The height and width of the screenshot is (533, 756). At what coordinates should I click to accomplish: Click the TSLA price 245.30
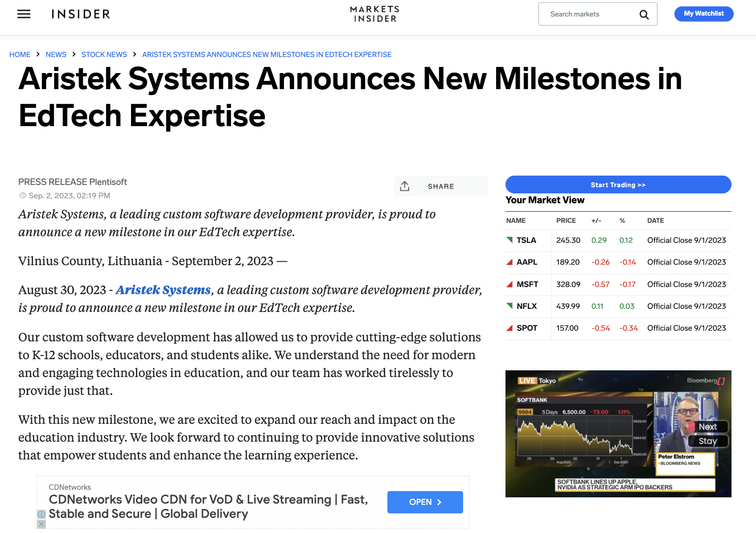[x=568, y=240]
